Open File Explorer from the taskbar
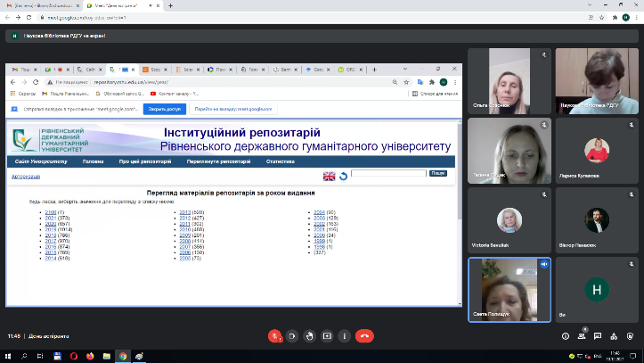 [x=106, y=357]
